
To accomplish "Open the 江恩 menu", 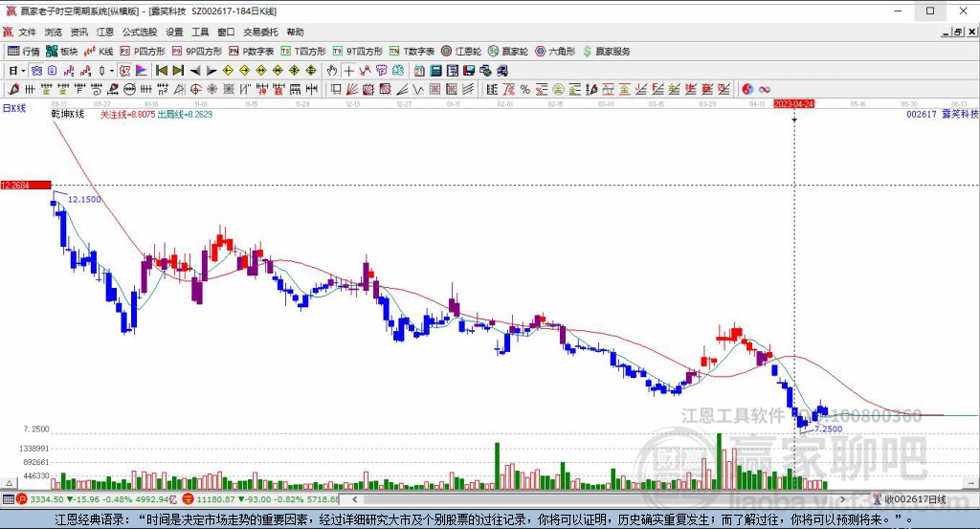I will tap(105, 32).
